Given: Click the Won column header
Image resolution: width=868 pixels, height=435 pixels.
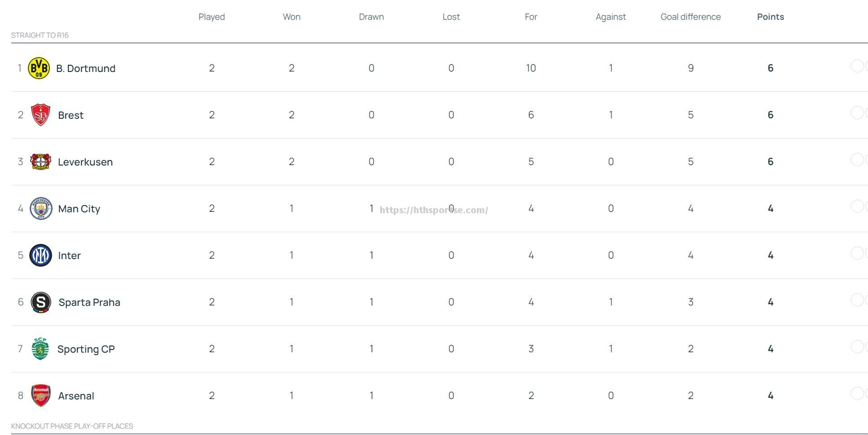Looking at the screenshot, I should 292,17.
